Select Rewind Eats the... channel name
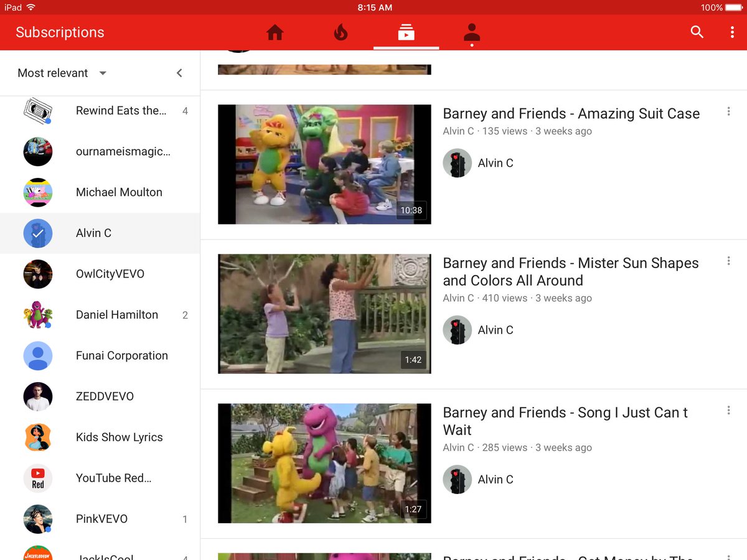The height and width of the screenshot is (560, 747). pyautogui.click(x=121, y=111)
